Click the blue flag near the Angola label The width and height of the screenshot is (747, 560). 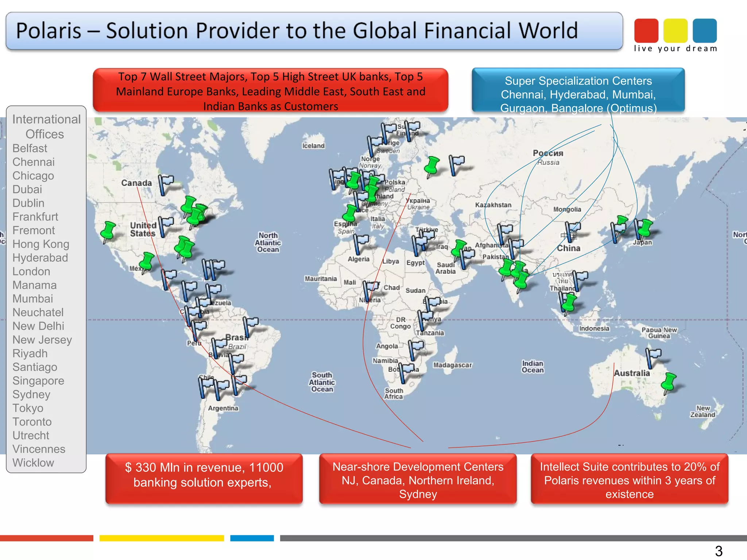(416, 350)
